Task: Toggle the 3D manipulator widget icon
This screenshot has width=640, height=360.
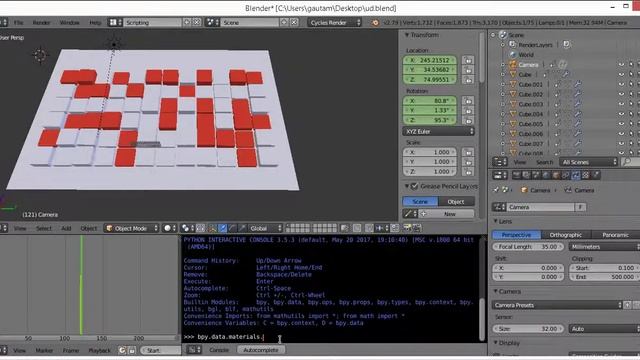Action: coord(212,228)
